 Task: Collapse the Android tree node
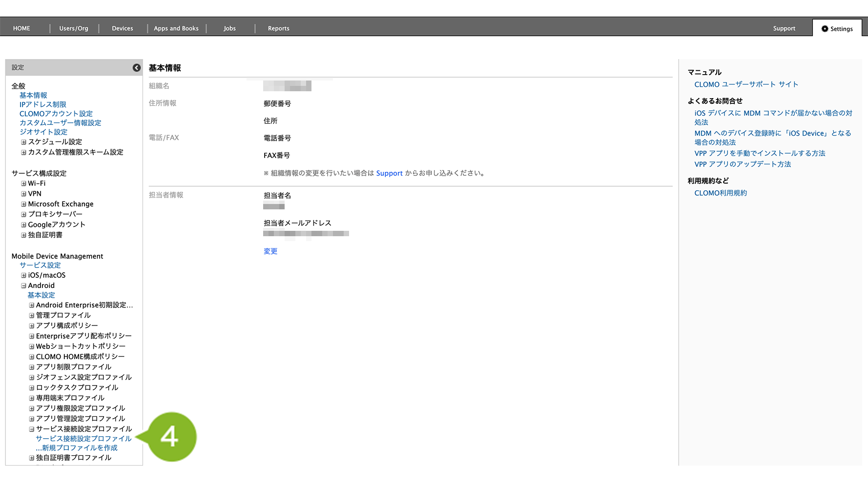pyautogui.click(x=23, y=285)
